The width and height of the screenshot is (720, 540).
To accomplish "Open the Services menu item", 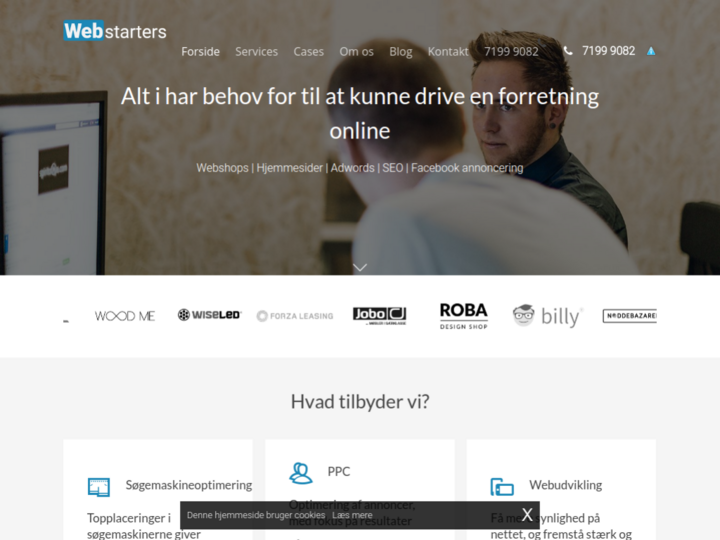I will [x=256, y=52].
